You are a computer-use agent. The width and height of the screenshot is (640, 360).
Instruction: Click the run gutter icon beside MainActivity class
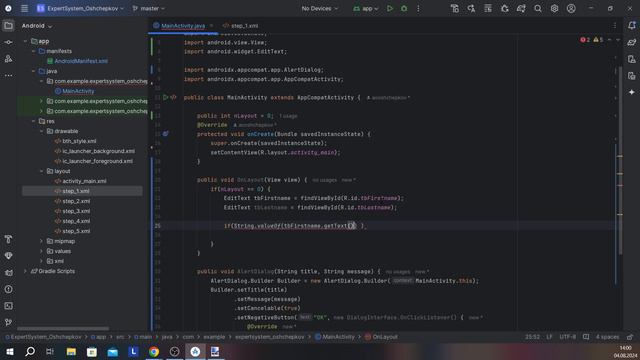165,98
